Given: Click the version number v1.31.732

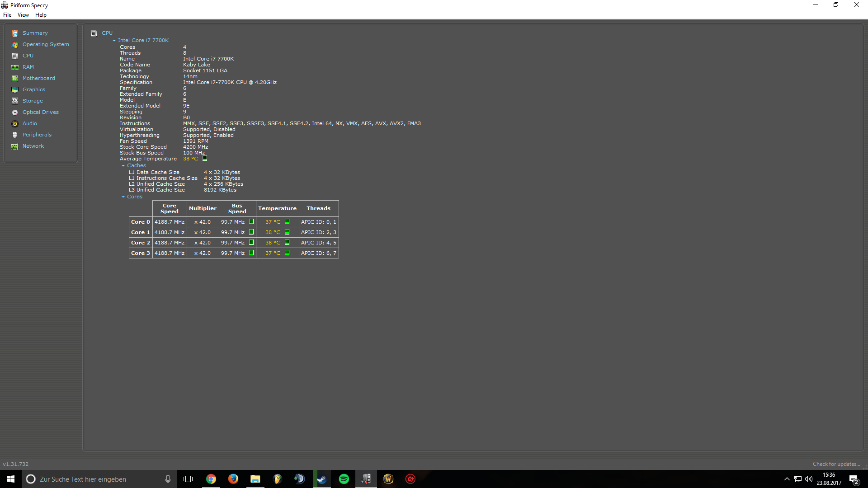Looking at the screenshot, I should click(15, 464).
